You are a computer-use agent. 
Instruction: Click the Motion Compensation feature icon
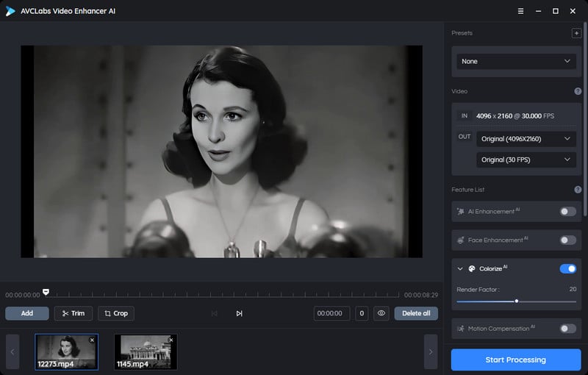tap(461, 329)
